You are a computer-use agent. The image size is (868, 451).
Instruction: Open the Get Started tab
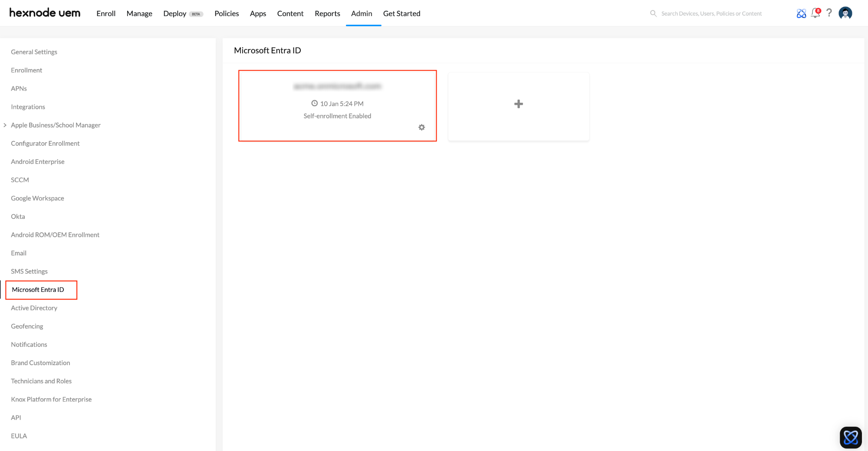pos(401,13)
